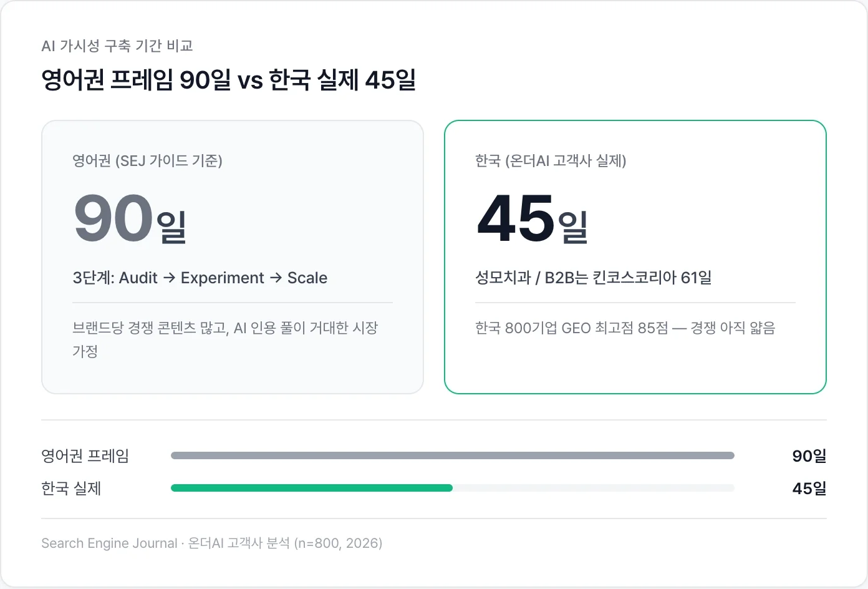Click the 'AI 가시성 구축 기간 비교' subtitle
The height and width of the screenshot is (589, 868).
pos(117,46)
